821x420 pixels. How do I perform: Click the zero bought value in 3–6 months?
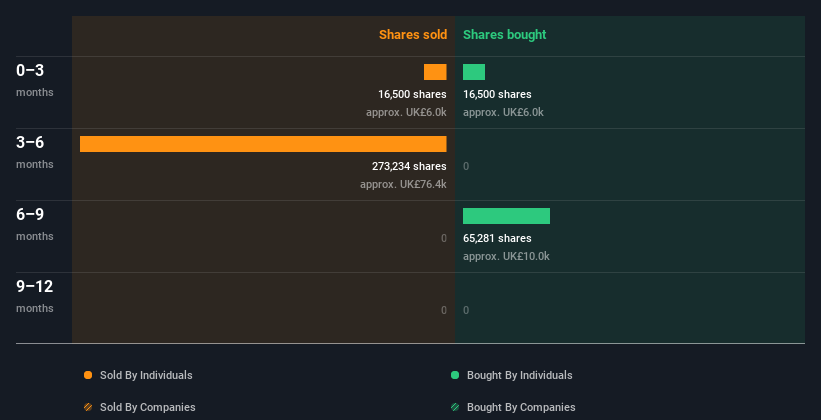click(466, 167)
